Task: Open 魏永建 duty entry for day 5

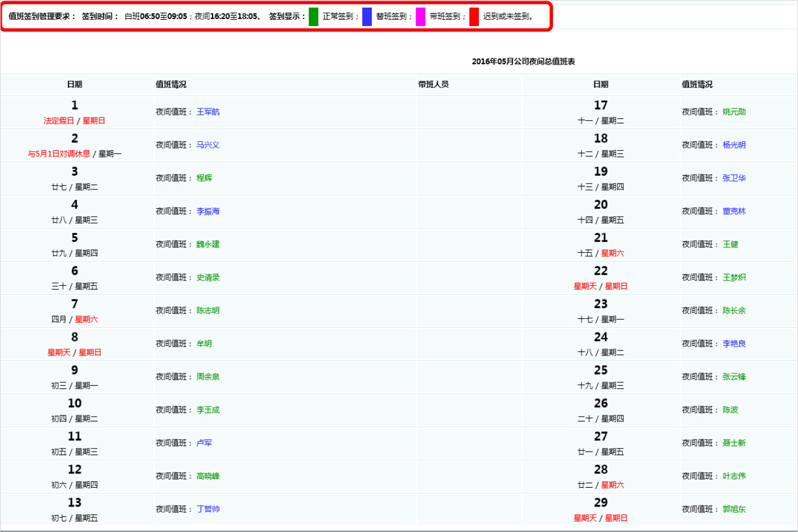Action: point(208,244)
